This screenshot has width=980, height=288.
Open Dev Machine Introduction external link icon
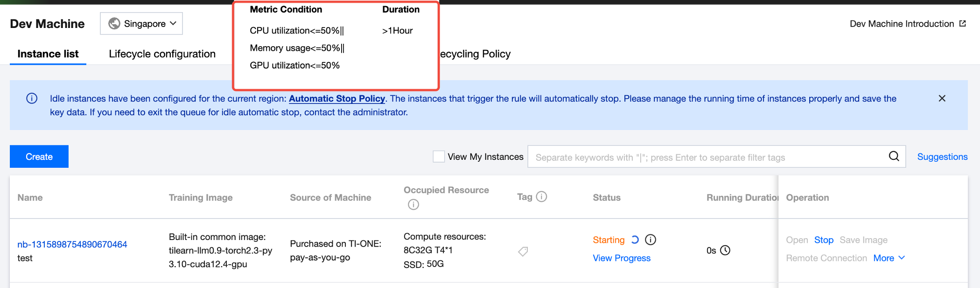(x=962, y=24)
